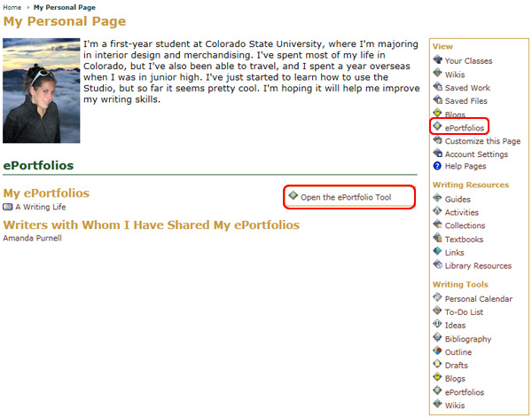This screenshot has height=418, width=532.
Task: Click the blue question mark Help icon
Action: click(x=437, y=166)
